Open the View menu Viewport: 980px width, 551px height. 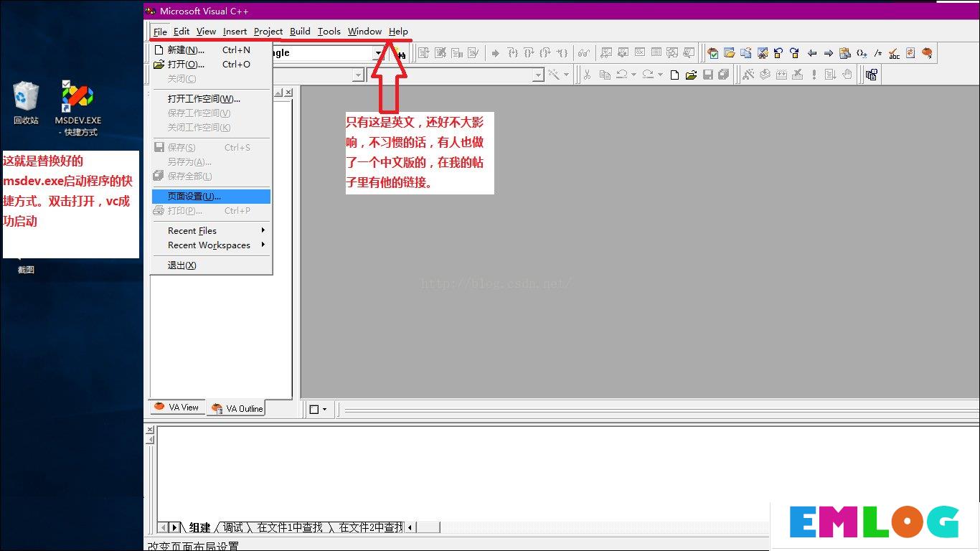tap(206, 32)
